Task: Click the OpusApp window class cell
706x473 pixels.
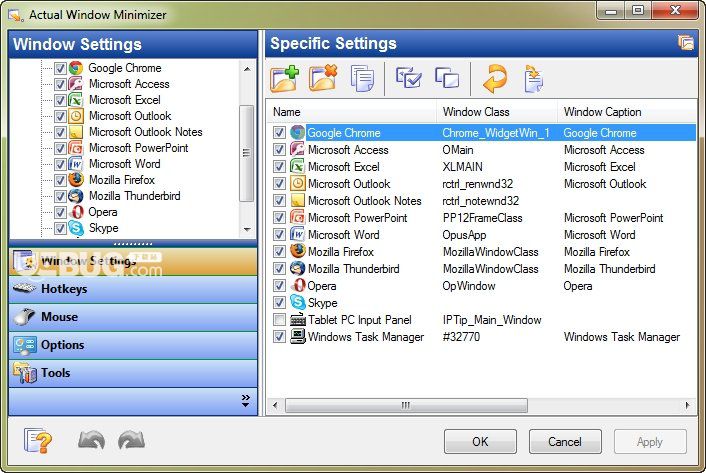Action: tap(464, 234)
